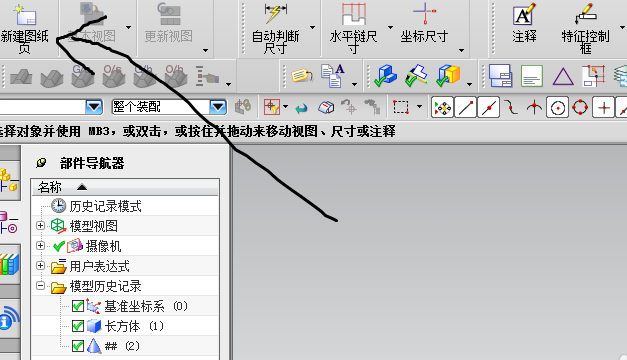The height and width of the screenshot is (360, 627).
Task: Click the red-lined sheet with pencil icon
Action: [594, 76]
